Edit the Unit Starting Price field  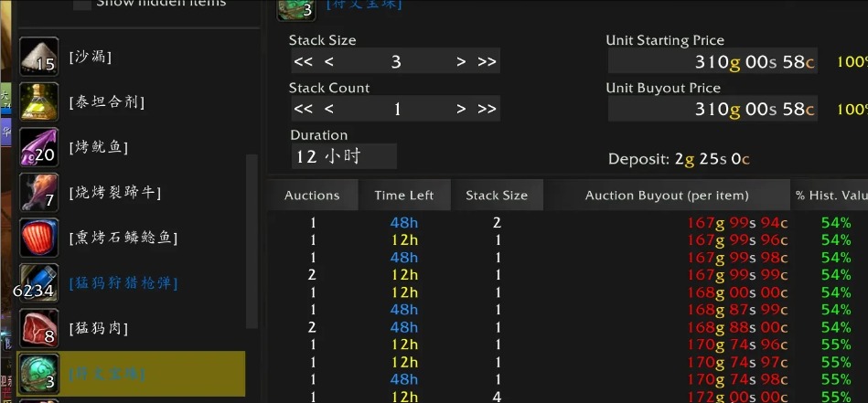[713, 61]
